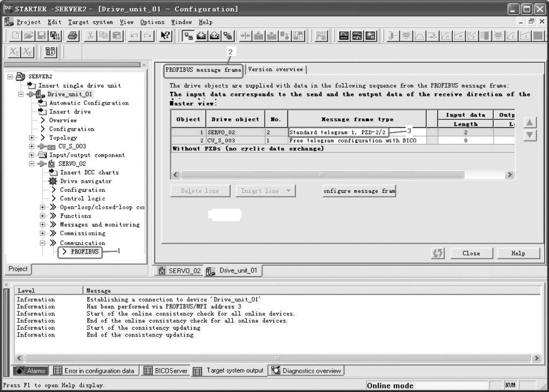Click the Print toolbar icon
Image resolution: width=549 pixels, height=392 pixels.
point(72,36)
